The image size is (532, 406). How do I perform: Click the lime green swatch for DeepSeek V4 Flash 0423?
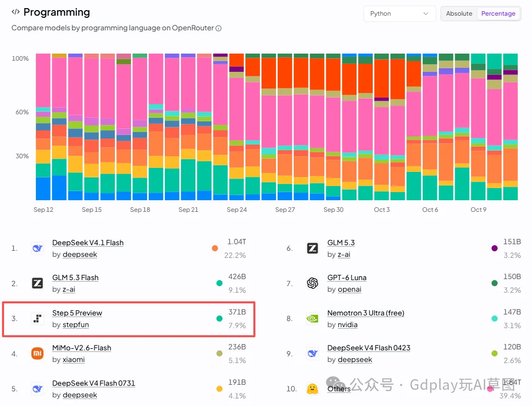[495, 353]
